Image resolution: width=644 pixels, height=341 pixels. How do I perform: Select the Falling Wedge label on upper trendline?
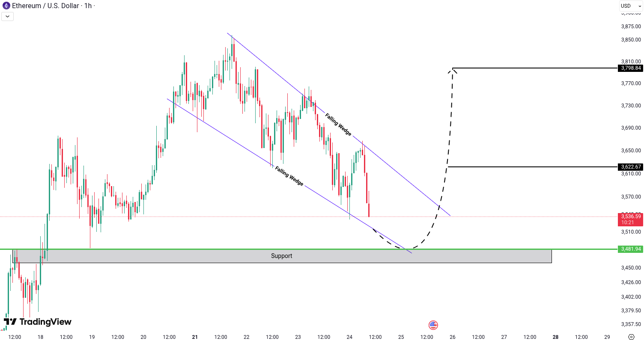click(x=338, y=125)
